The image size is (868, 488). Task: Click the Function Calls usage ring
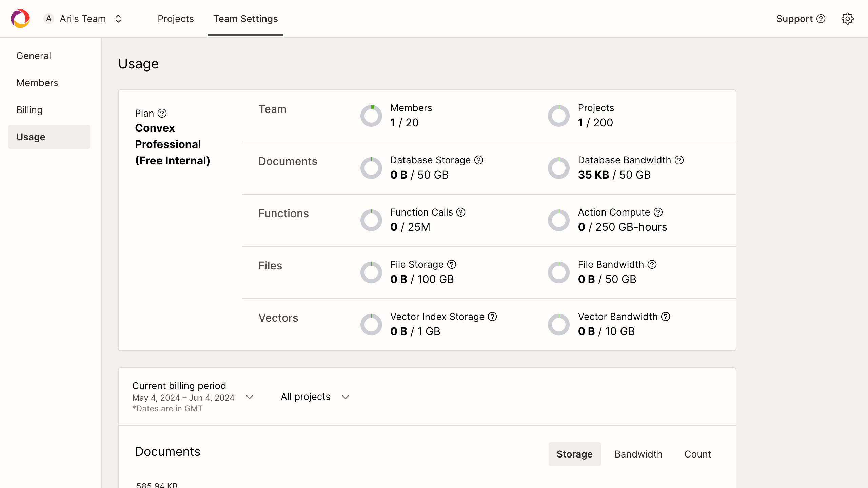click(x=371, y=220)
